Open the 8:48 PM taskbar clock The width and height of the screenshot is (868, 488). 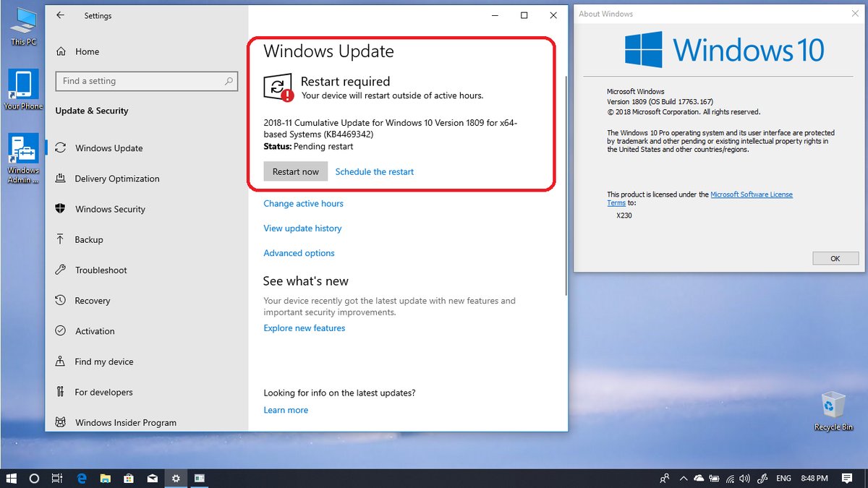click(x=815, y=478)
